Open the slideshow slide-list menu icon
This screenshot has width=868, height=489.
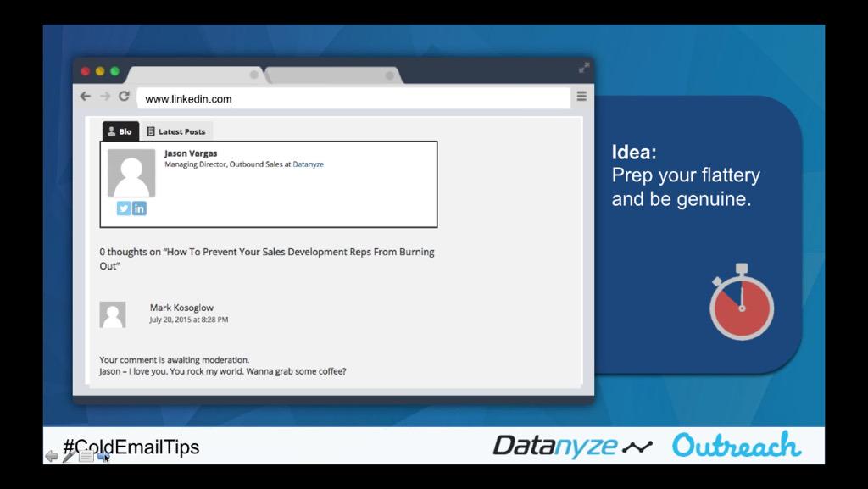coord(86,456)
